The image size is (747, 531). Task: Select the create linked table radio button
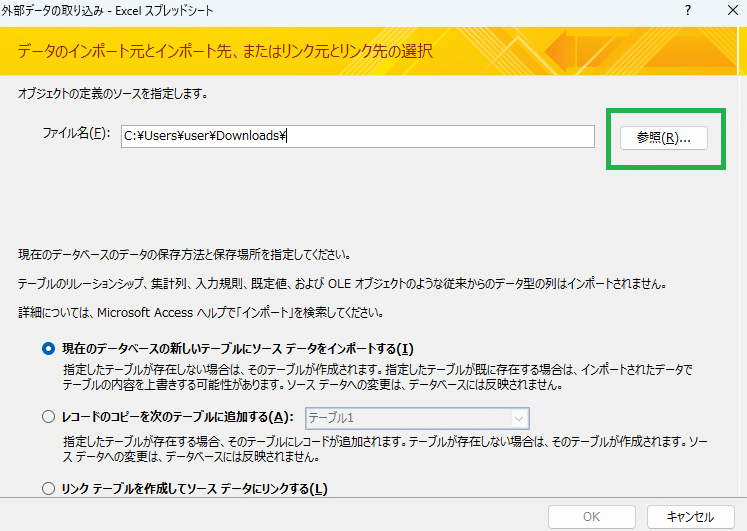tap(48, 489)
